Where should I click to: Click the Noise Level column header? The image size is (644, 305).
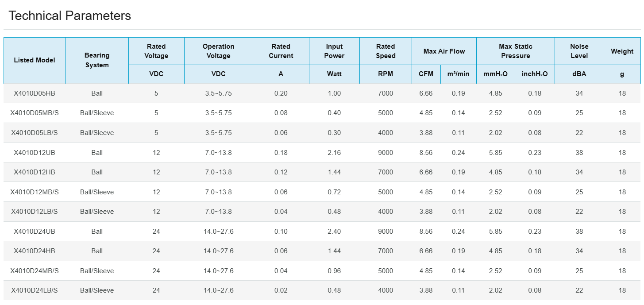pos(579,51)
